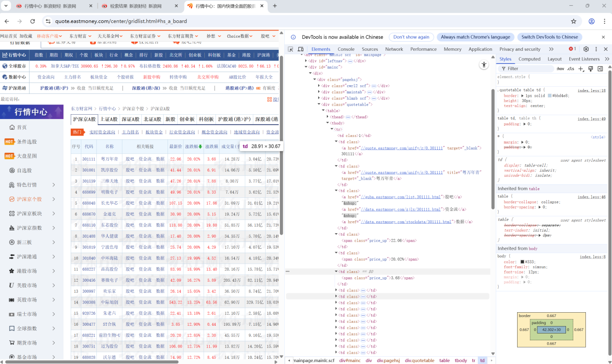Viewport: 612px width, 364px height.
Task: Open index.less:18 source link
Action: point(591,91)
